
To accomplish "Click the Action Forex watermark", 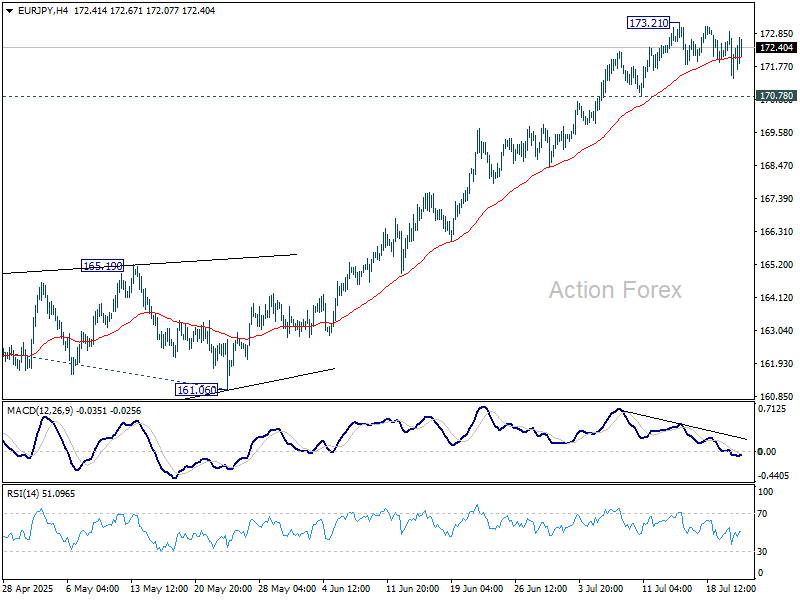I will (615, 290).
